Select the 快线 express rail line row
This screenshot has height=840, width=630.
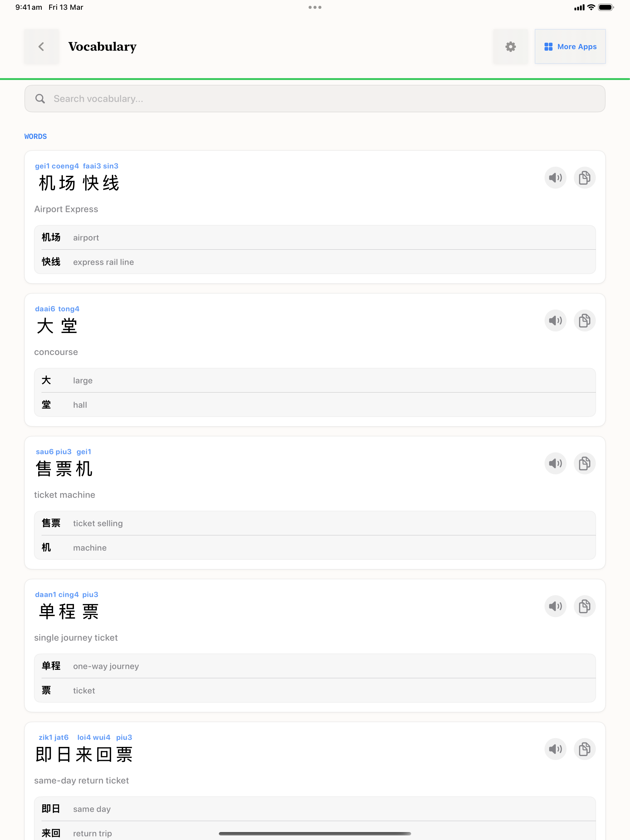pyautogui.click(x=314, y=262)
